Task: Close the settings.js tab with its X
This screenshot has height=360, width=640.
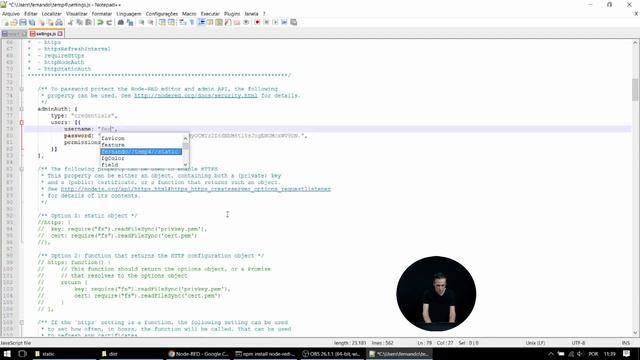Action: point(60,34)
